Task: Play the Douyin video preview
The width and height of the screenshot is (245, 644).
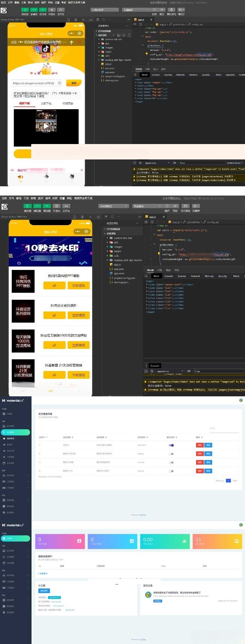Action: pyautogui.click(x=46, y=126)
